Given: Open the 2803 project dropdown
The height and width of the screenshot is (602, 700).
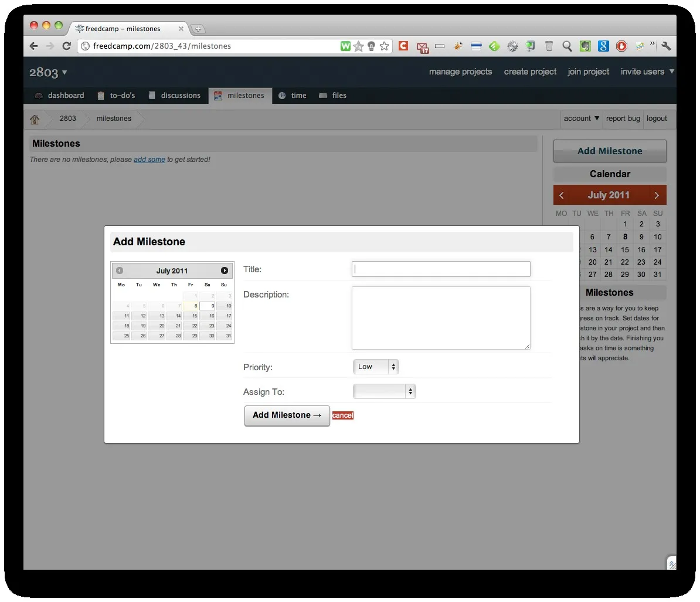Looking at the screenshot, I should tap(47, 72).
